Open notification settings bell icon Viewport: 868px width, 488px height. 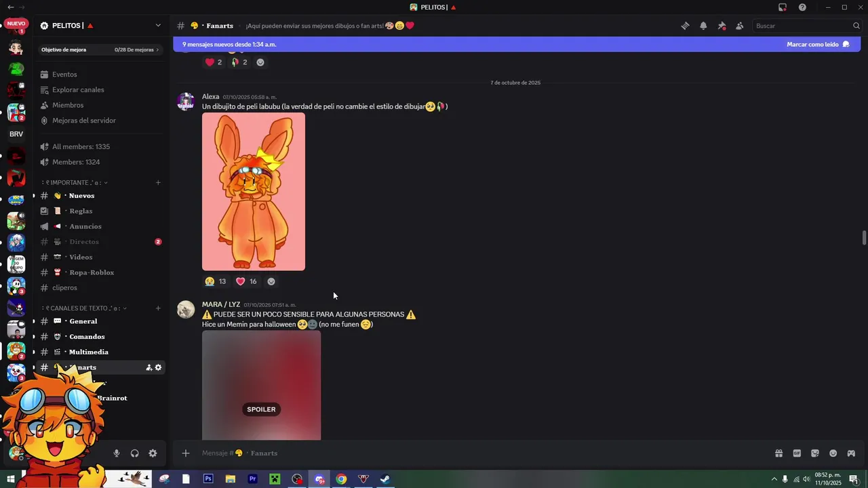[703, 26]
